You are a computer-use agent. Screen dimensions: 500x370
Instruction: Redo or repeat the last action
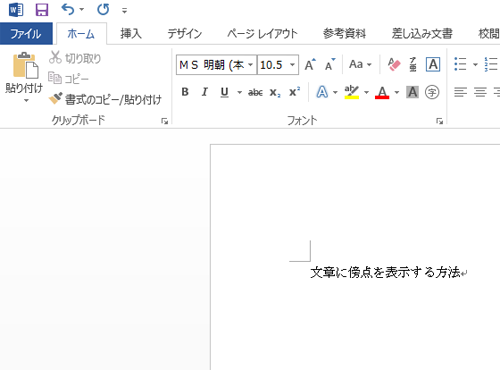pos(103,9)
